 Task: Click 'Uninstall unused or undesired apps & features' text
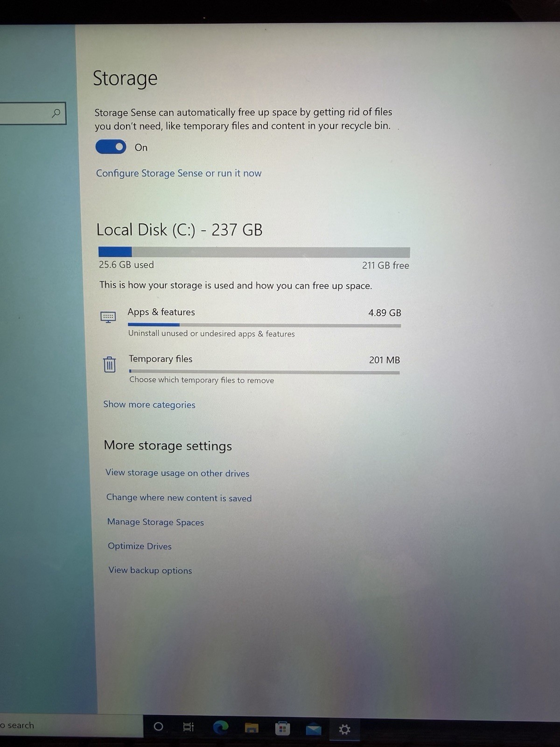coord(211,333)
